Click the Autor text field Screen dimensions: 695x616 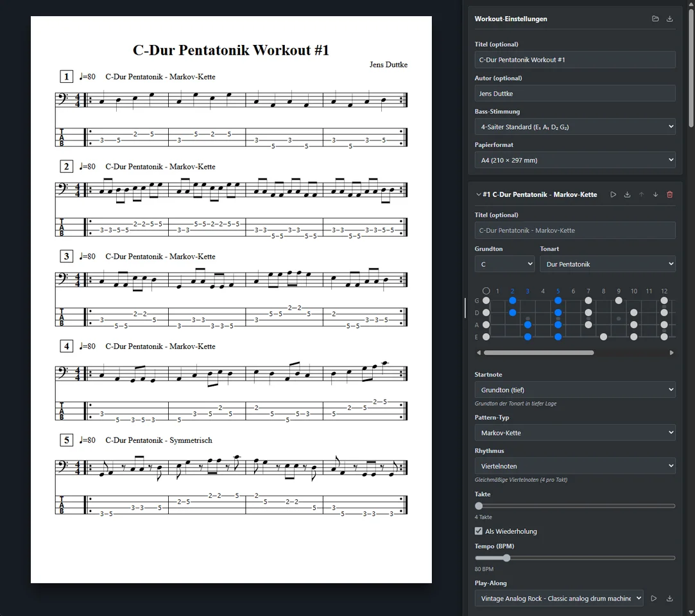pos(574,94)
